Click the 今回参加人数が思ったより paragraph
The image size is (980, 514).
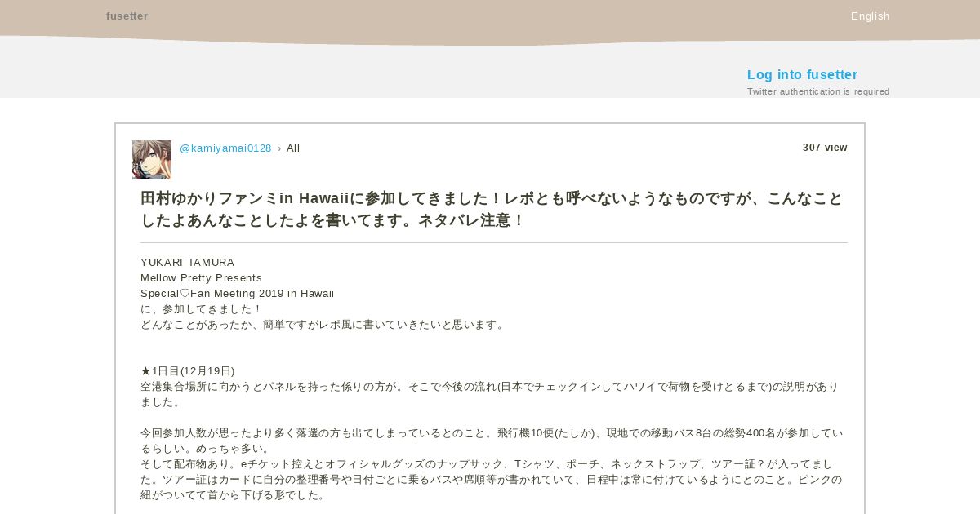pyautogui.click(x=492, y=441)
